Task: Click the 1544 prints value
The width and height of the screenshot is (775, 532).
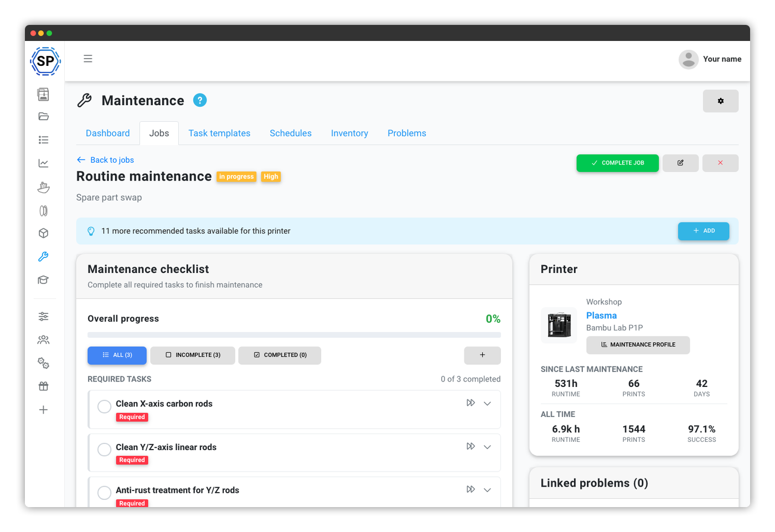Action: [634, 429]
